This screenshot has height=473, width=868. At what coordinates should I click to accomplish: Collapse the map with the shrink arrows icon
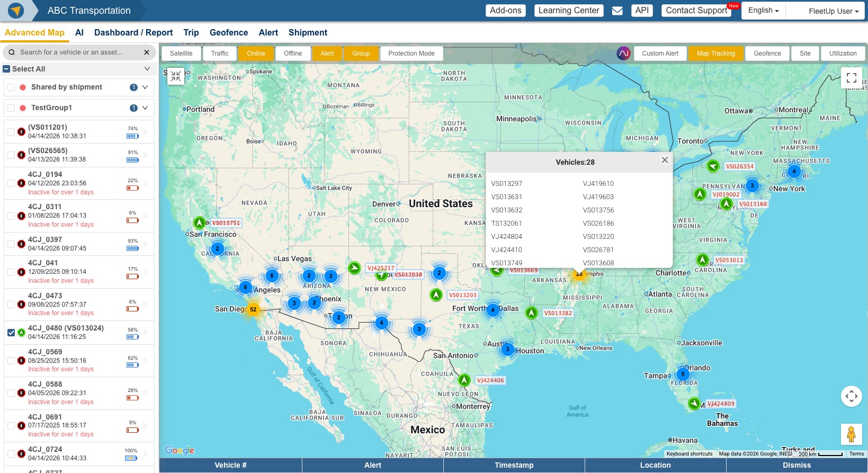[176, 76]
